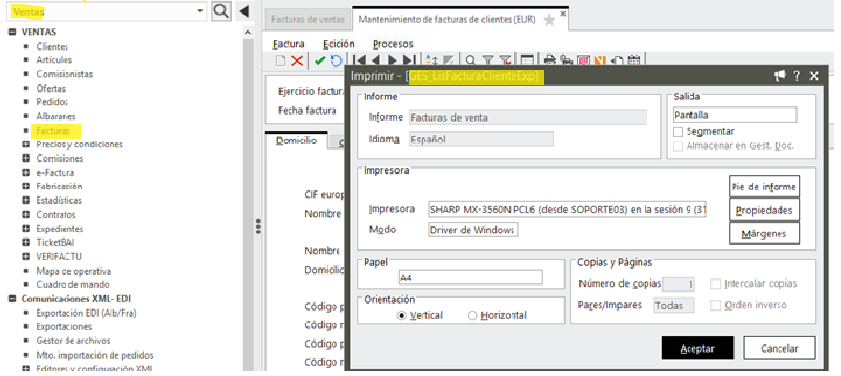Click the Salida Pantalla output field
The image size is (841, 376).
point(735,115)
